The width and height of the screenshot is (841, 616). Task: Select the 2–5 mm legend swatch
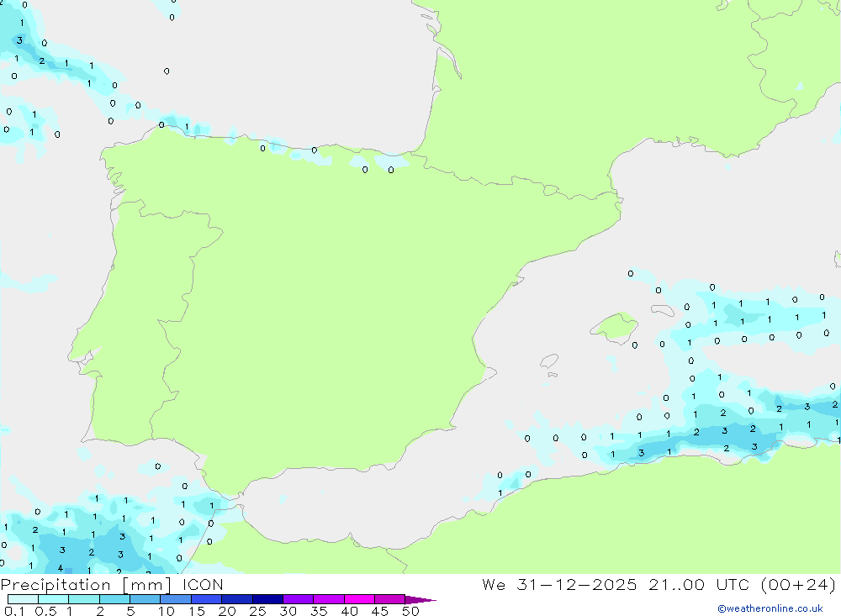pyautogui.click(x=114, y=599)
